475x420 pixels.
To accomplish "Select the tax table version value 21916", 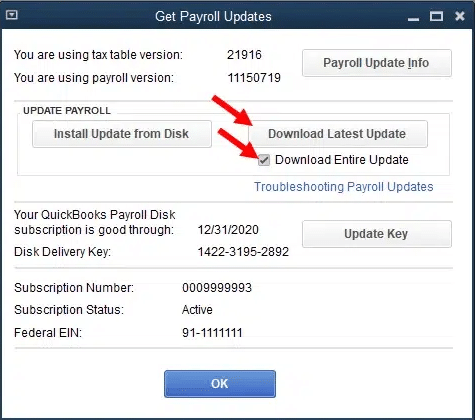I will coord(244,55).
